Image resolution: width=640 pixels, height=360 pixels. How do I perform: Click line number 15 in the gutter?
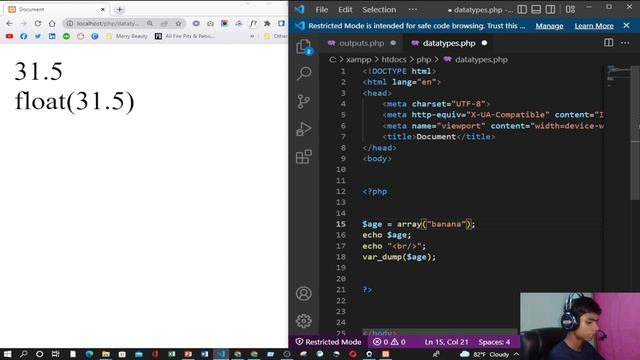pos(340,224)
